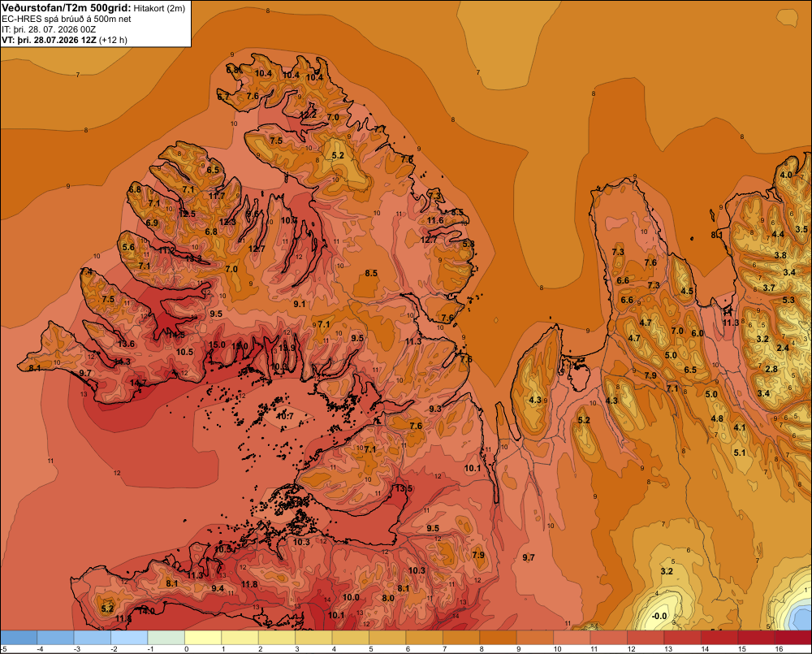
Task: Click the 'EC-HRES spá brúuð á 500m net' line
Action: pyautogui.click(x=67, y=19)
